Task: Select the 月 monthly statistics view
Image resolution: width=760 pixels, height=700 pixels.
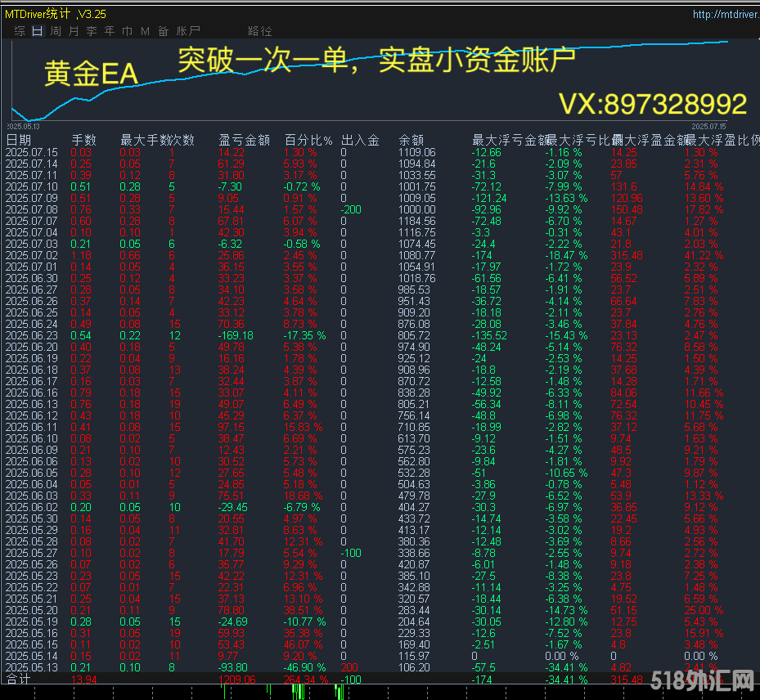Action: tap(73, 30)
